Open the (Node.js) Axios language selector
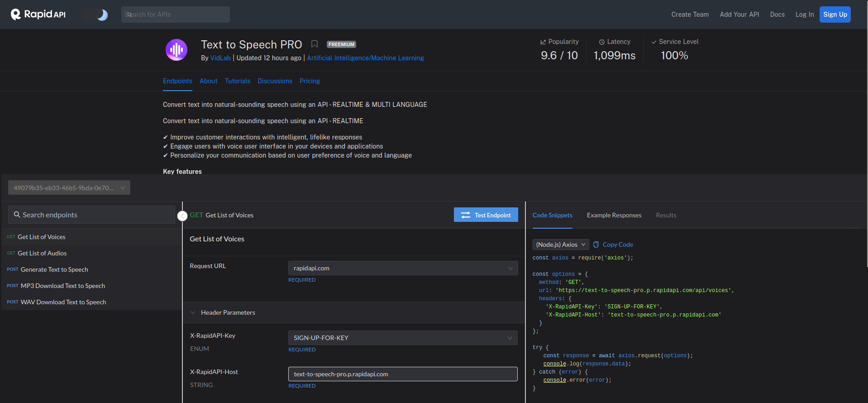868x403 pixels. coord(561,245)
